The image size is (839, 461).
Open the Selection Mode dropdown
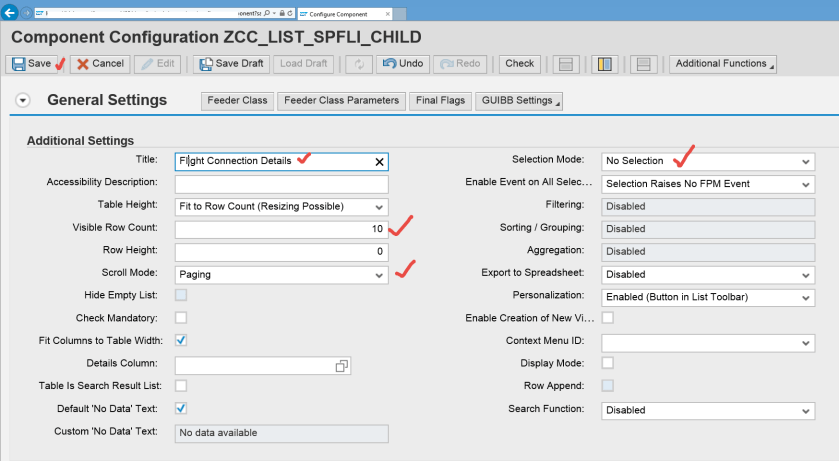pyautogui.click(x=805, y=161)
